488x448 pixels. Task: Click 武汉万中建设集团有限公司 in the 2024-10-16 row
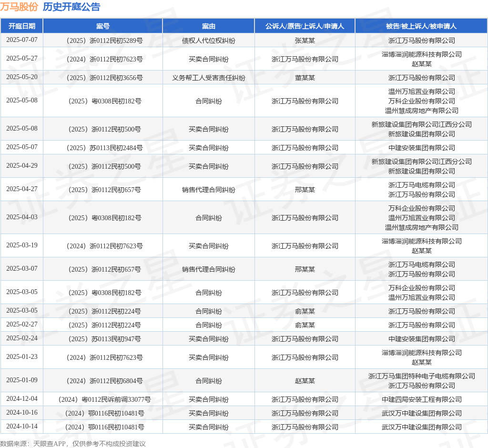(x=421, y=413)
